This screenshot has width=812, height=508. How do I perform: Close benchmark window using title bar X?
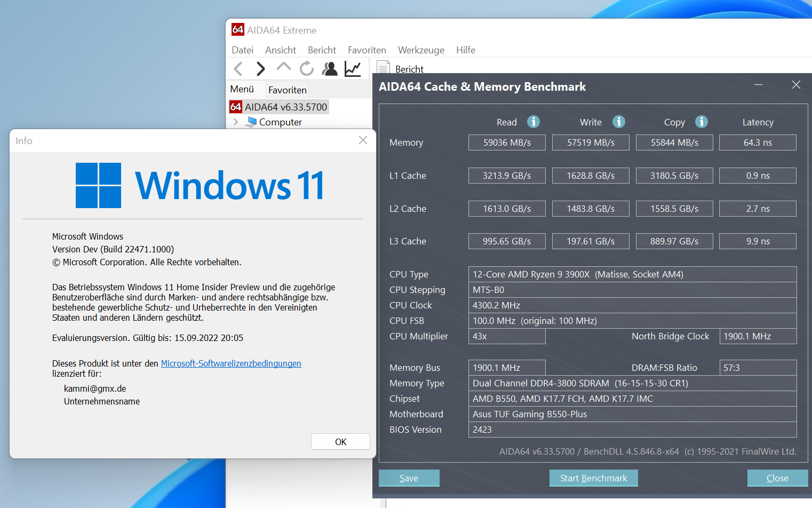coord(796,85)
